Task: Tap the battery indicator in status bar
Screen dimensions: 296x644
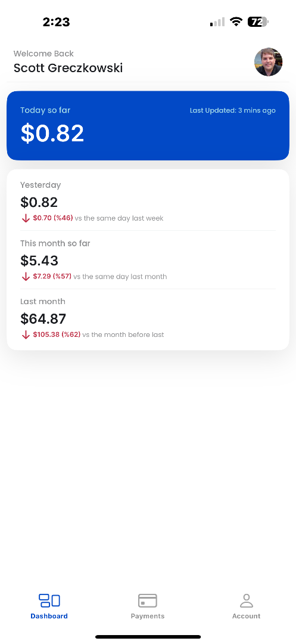Action: click(257, 22)
